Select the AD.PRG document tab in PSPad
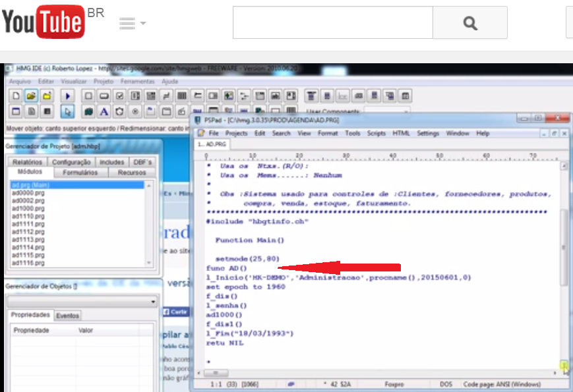 point(212,144)
